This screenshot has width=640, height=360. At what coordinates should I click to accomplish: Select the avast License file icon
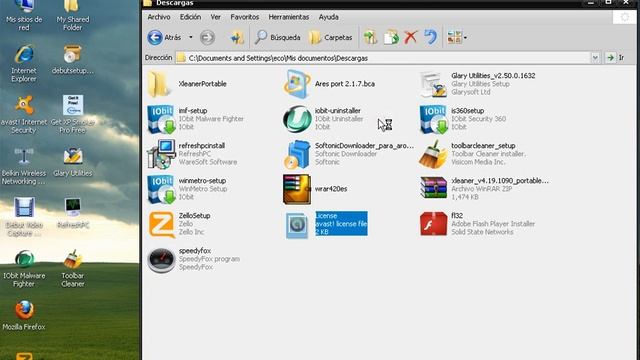(x=297, y=225)
